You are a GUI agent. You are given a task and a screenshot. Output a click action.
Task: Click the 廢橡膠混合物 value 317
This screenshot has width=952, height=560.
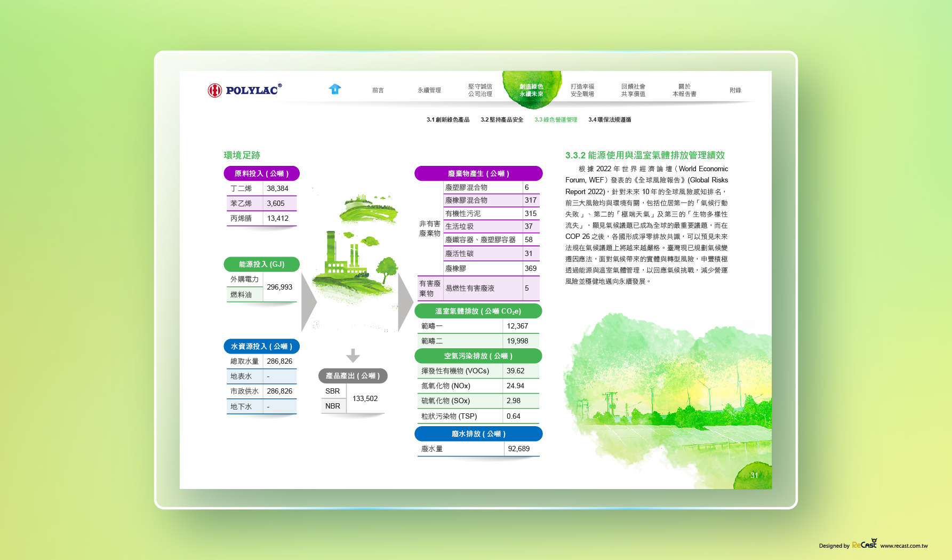(531, 200)
